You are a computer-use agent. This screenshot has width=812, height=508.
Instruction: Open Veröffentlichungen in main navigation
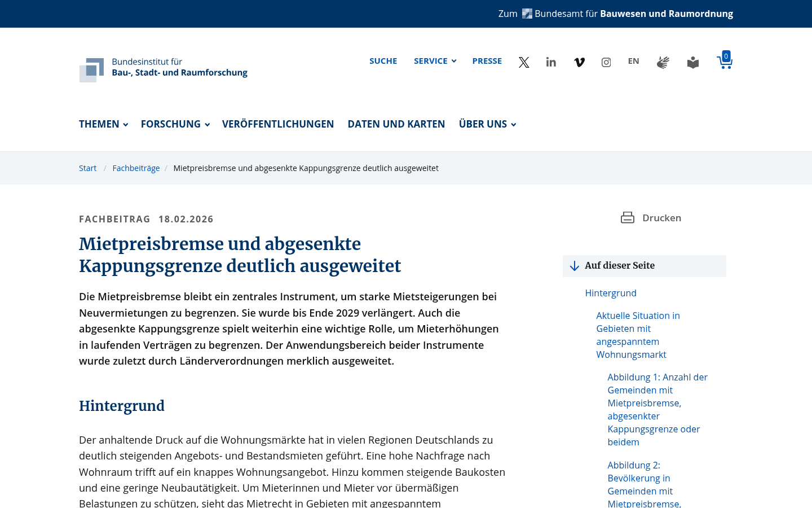pos(278,124)
